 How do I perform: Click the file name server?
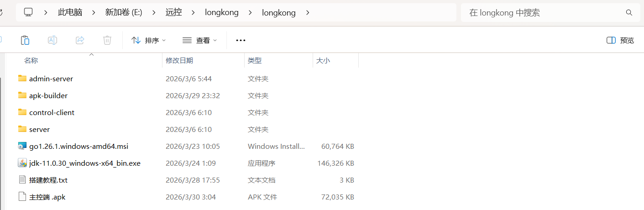coord(39,129)
